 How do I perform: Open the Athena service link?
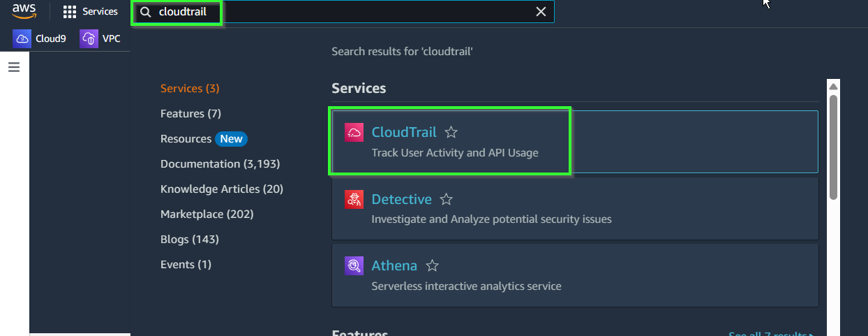tap(394, 265)
